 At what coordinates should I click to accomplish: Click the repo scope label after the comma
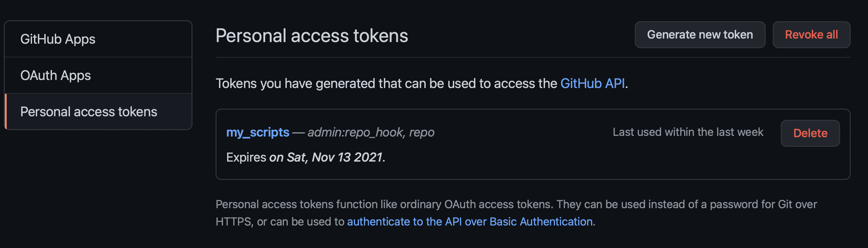(x=421, y=132)
